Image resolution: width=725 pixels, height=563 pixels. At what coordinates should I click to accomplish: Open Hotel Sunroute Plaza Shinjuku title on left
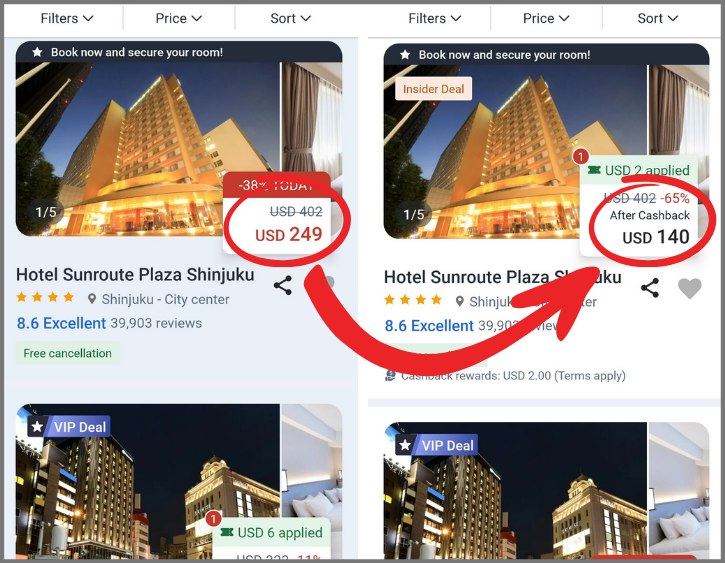point(135,275)
